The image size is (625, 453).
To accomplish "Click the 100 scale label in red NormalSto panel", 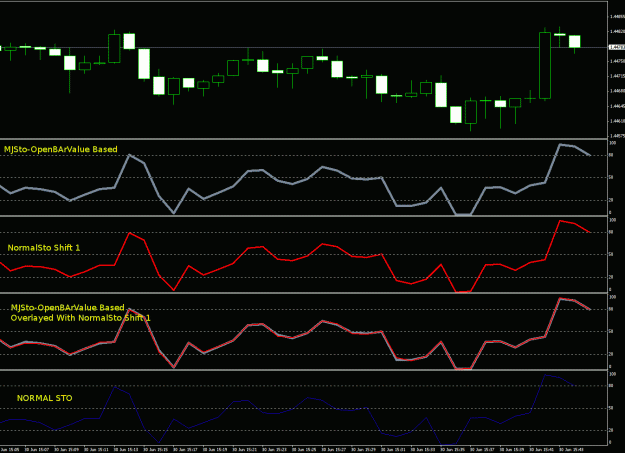I will (x=613, y=220).
